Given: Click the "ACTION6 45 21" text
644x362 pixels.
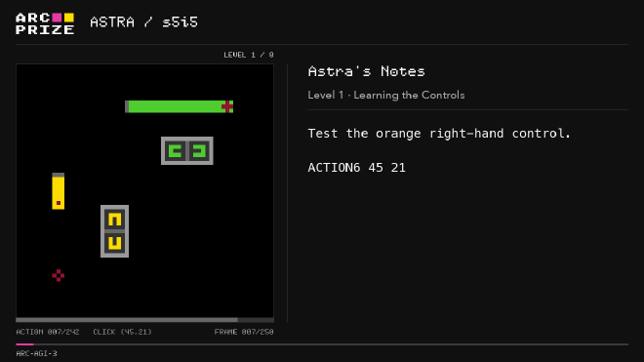Looking at the screenshot, I should (x=356, y=168).
